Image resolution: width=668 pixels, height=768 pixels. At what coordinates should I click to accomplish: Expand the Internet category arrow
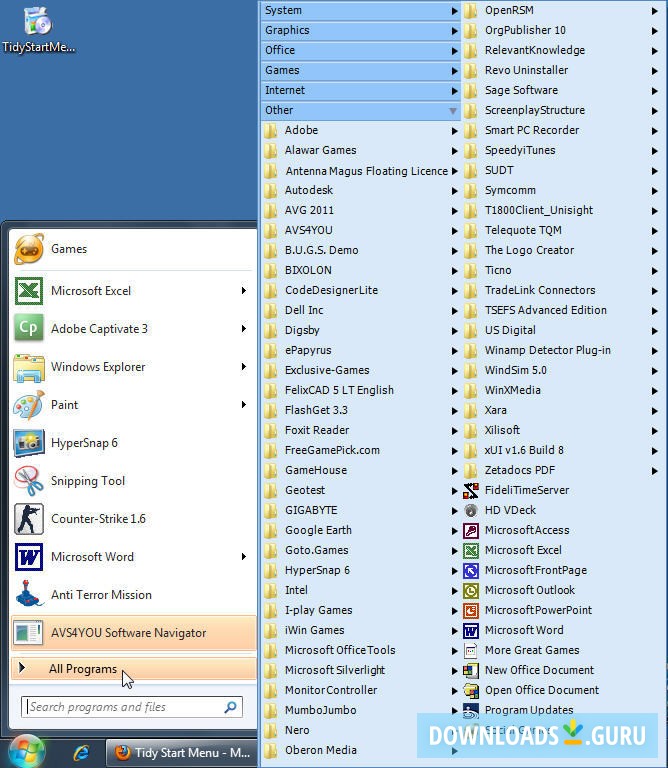click(x=454, y=91)
